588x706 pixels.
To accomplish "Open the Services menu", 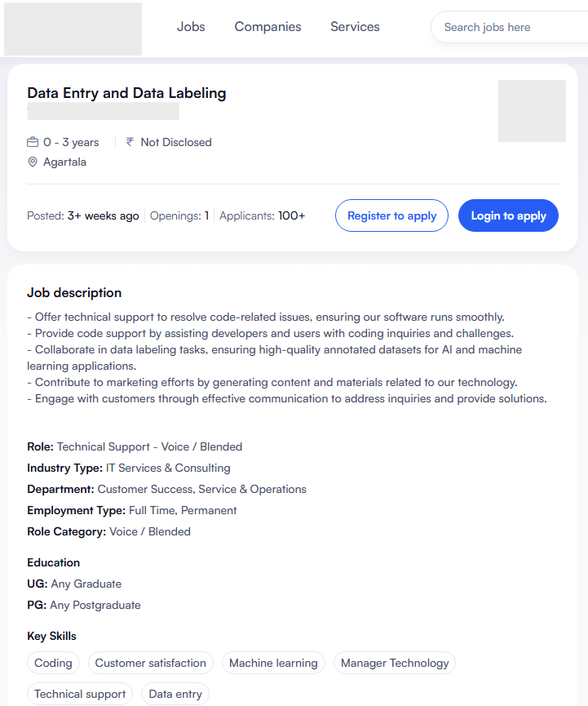I will pyautogui.click(x=355, y=27).
